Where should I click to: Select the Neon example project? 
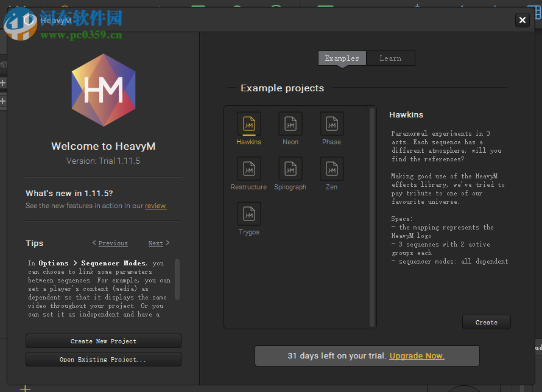tap(290, 128)
